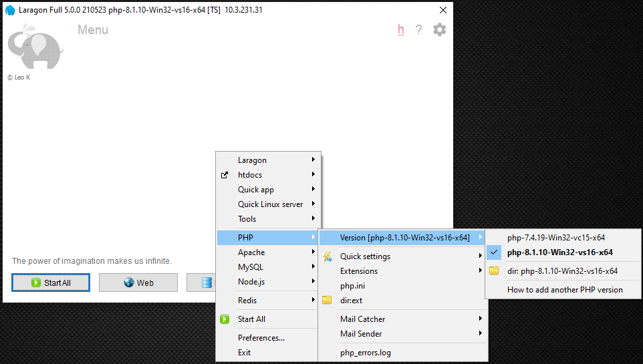
Task: Click How to add another PHP version
Action: pos(563,289)
